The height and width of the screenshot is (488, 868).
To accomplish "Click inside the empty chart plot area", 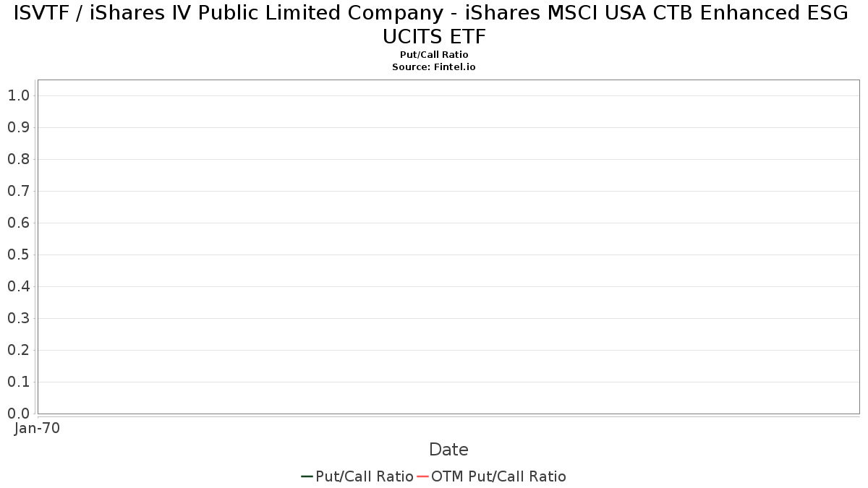I will [x=448, y=246].
